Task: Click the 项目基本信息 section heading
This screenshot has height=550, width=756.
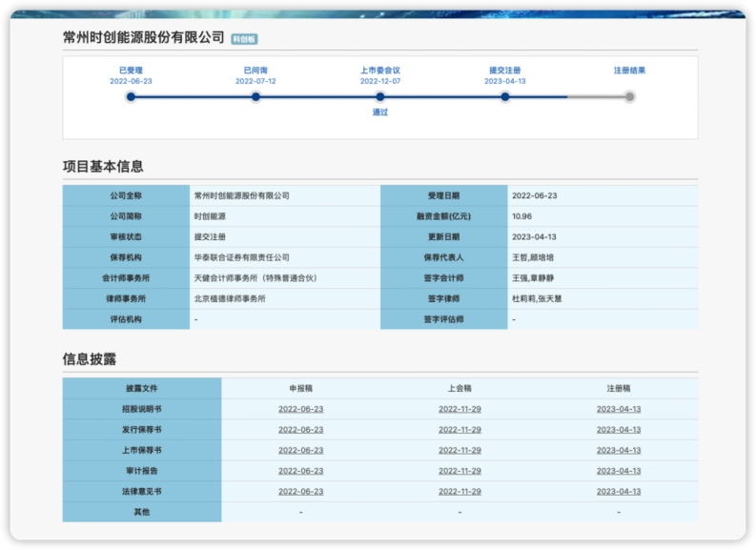Action: tap(103, 166)
